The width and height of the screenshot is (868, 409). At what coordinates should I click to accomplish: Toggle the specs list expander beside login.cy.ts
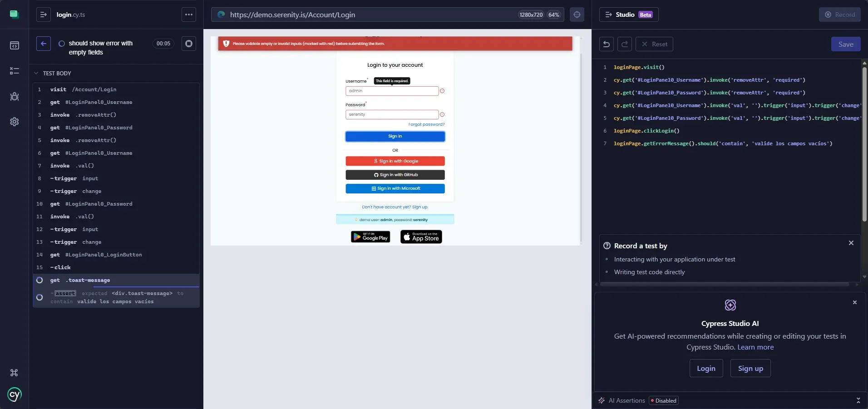[x=44, y=15]
